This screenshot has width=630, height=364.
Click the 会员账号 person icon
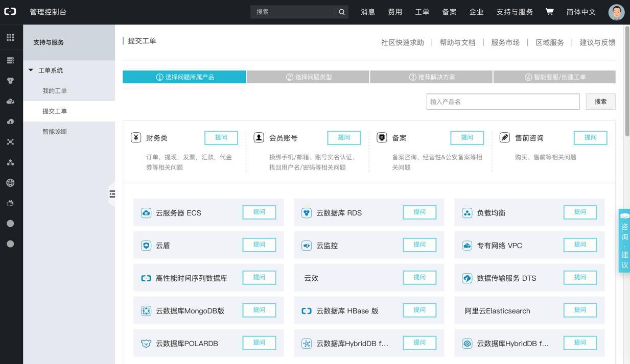[x=259, y=137]
